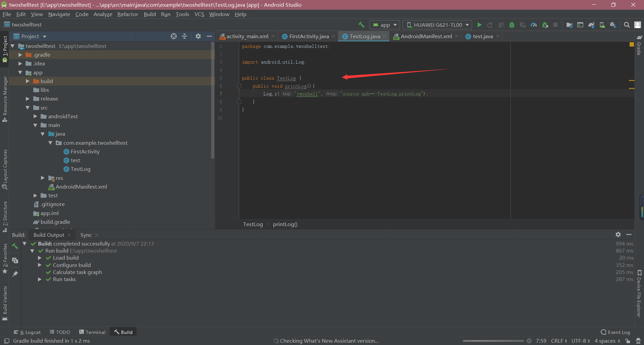
Task: Expand the res folder
Action: click(43, 178)
